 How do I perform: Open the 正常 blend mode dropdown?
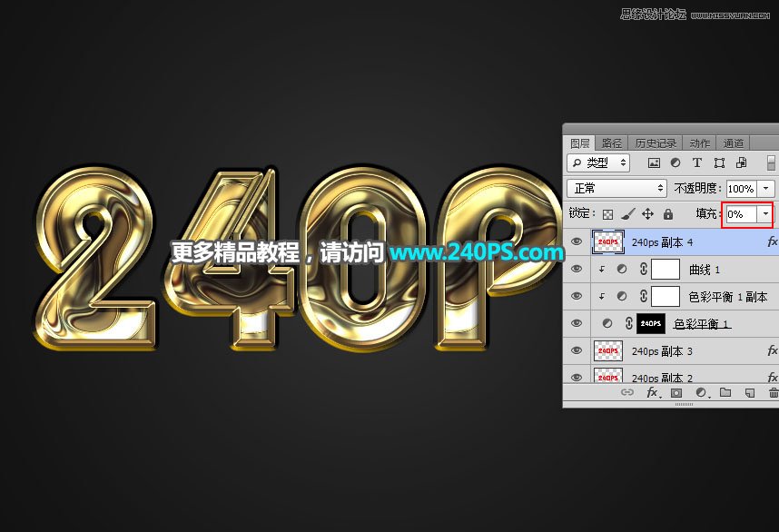point(616,189)
